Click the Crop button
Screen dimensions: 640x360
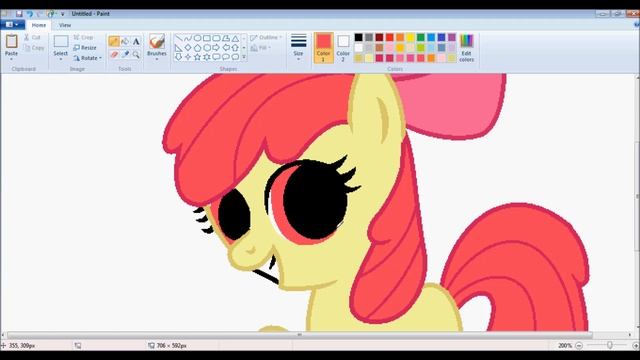84,38
